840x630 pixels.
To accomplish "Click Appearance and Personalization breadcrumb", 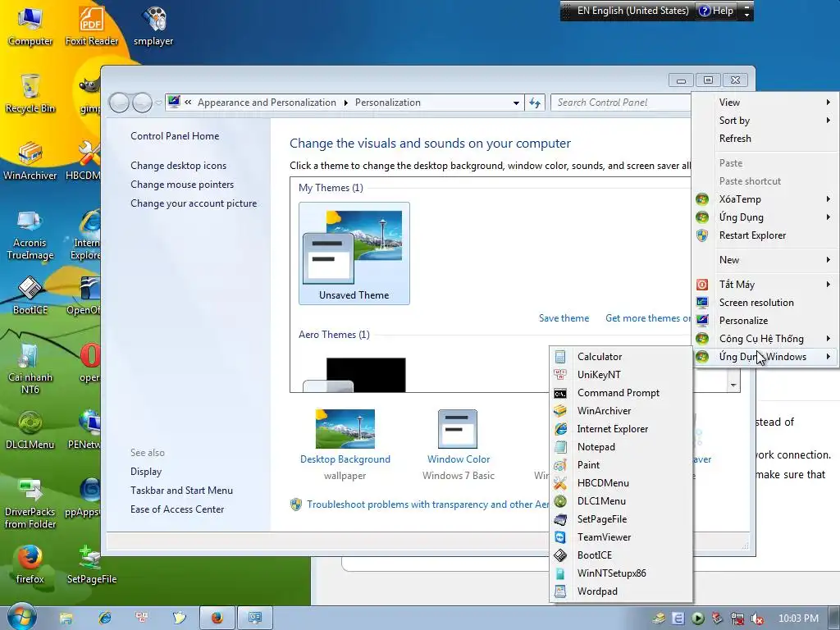I will click(267, 103).
